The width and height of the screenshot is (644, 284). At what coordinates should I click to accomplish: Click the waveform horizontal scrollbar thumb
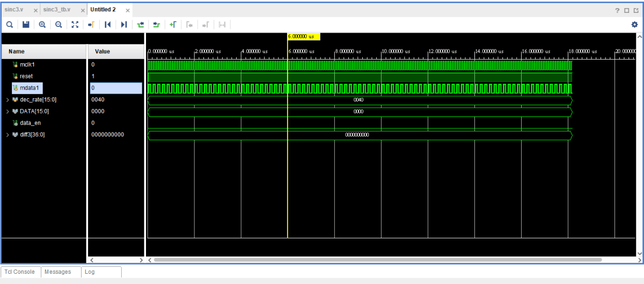378,260
